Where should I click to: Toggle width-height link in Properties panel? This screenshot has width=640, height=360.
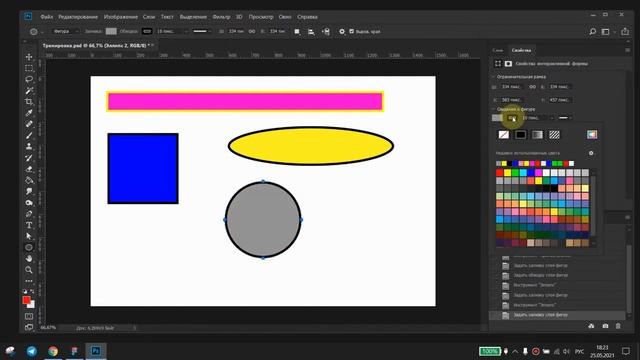(532, 87)
